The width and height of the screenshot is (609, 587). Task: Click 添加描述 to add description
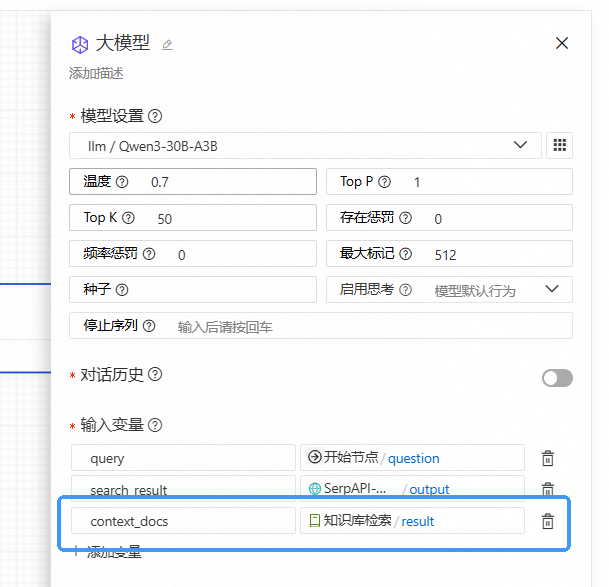coord(96,73)
